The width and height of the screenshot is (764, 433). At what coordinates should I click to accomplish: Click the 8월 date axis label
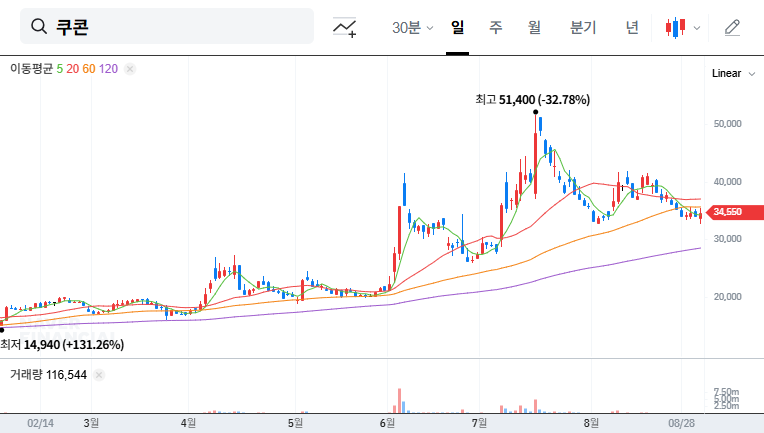[x=591, y=423]
